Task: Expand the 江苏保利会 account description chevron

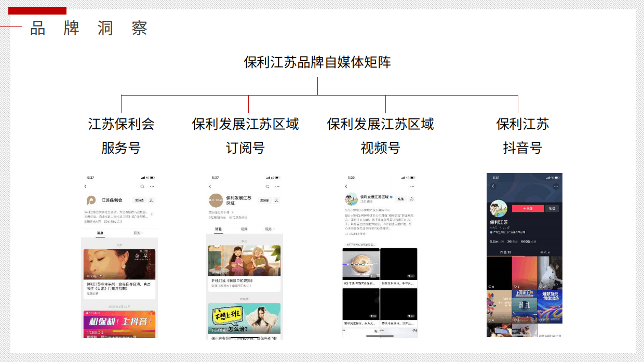Action: 152,214
